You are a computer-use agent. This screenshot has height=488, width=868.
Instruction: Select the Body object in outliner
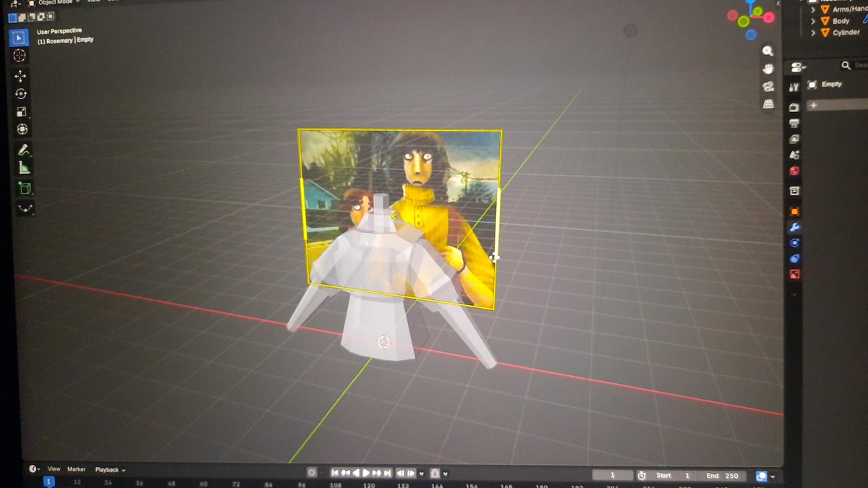point(841,21)
